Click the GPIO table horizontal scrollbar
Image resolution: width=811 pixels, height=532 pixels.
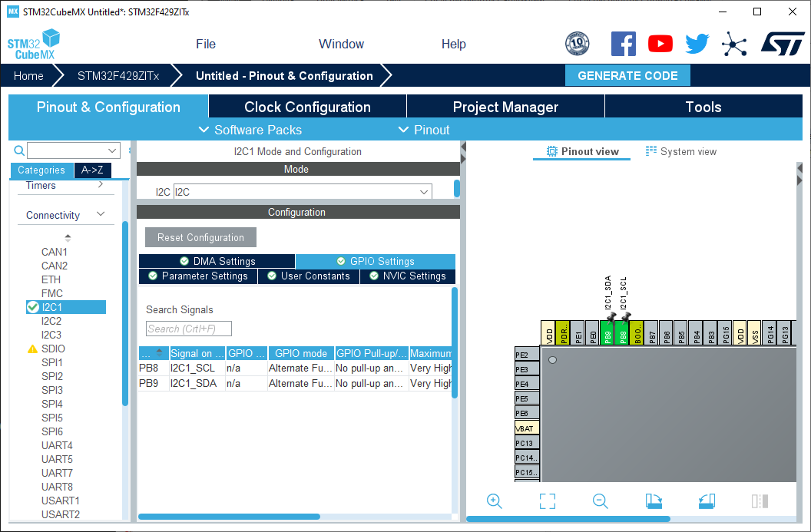pyautogui.click(x=229, y=517)
